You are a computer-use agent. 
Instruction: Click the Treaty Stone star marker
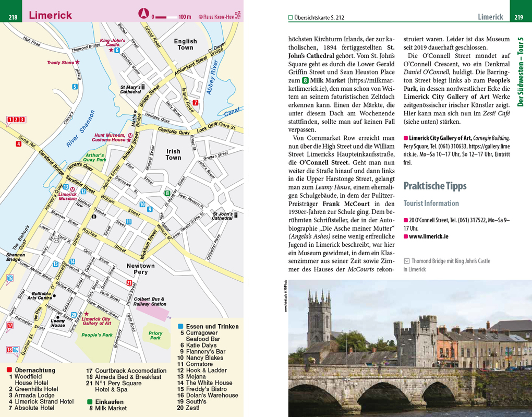point(77,63)
